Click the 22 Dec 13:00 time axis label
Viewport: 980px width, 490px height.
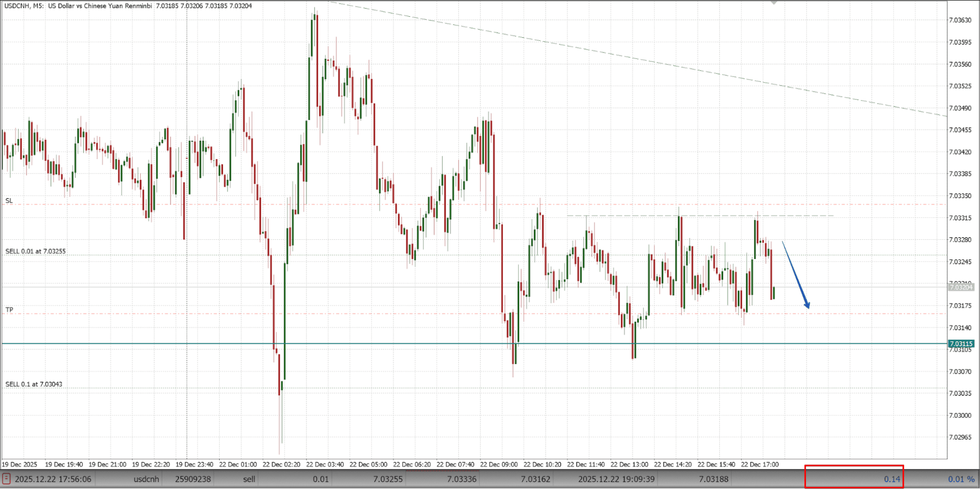point(629,464)
